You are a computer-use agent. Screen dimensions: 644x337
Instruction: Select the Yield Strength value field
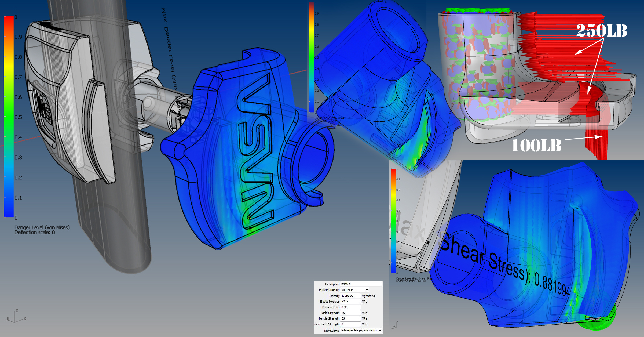pos(350,313)
